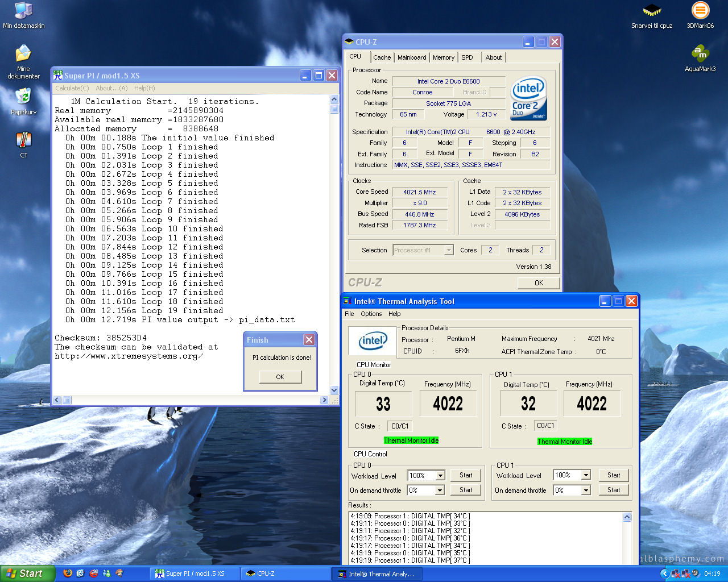Select the AquaMark3 desktop icon
Image resolution: width=728 pixels, height=582 pixels.
[x=700, y=59]
